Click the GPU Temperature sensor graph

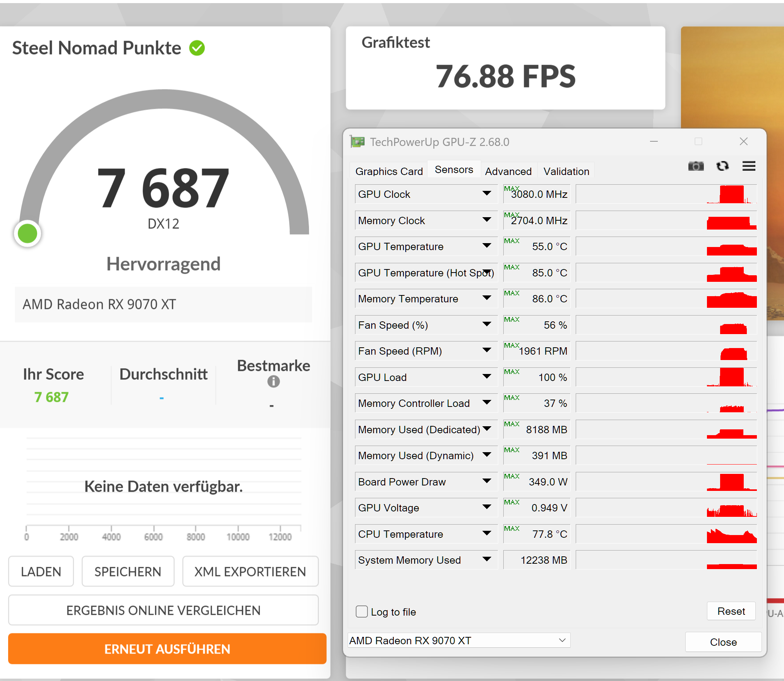coord(666,246)
